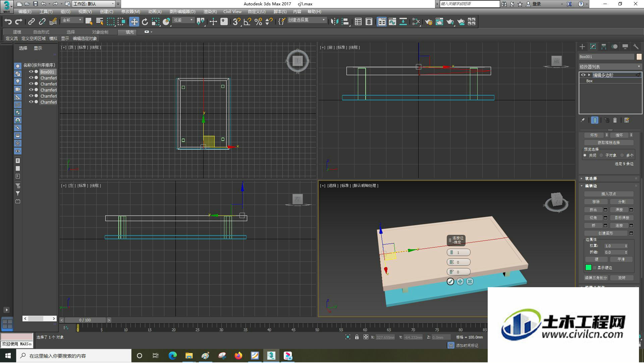Toggle eye icon of Edit Poly modifier
The width and height of the screenshot is (644, 363).
coord(583,75)
